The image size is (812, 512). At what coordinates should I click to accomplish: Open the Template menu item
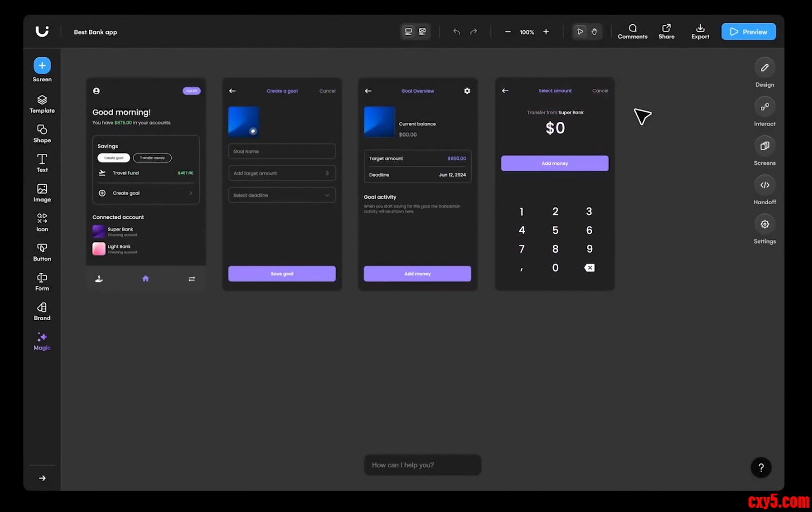(42, 100)
